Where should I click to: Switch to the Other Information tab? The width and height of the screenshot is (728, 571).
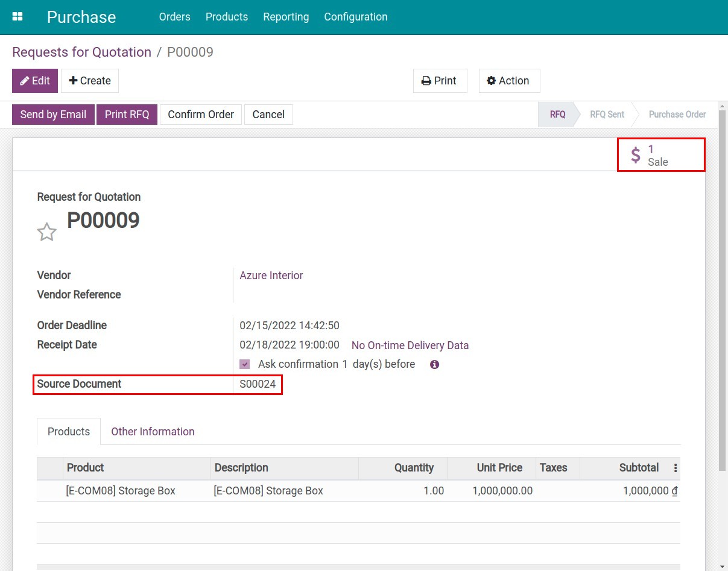click(x=153, y=432)
